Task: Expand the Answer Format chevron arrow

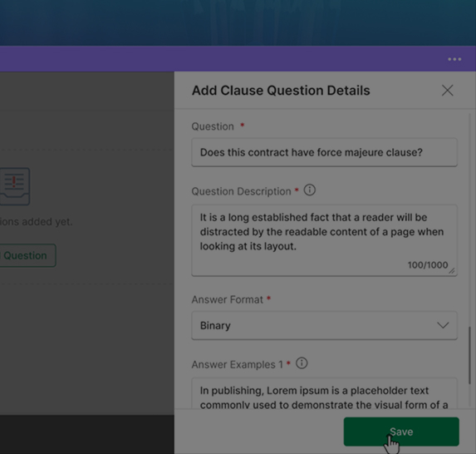Action: click(443, 325)
